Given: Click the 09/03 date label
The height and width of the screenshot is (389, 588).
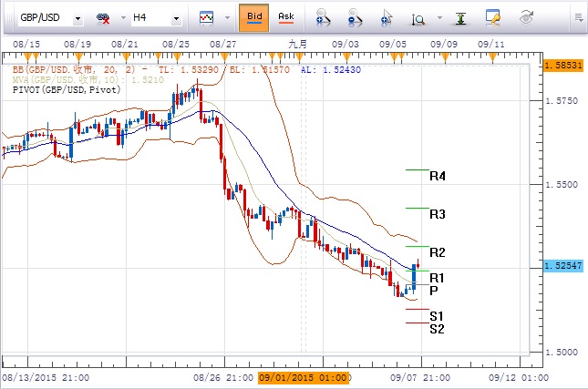Looking at the screenshot, I should point(346,45).
